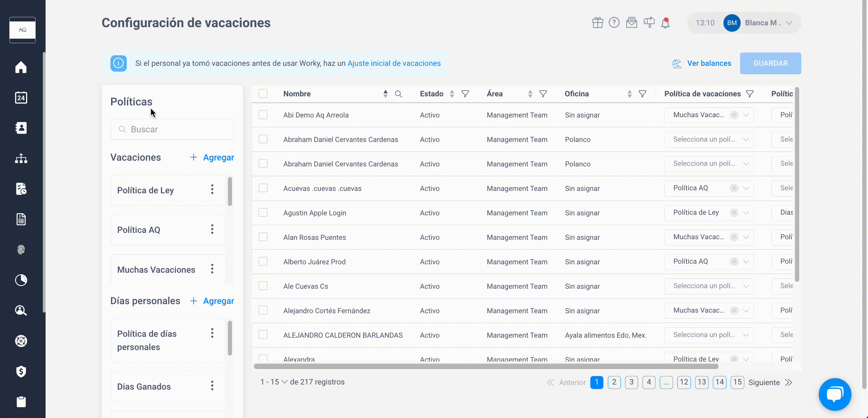Viewport: 868px width, 418px height.
Task: Open options menu for Política de Ley
Action: tap(212, 189)
